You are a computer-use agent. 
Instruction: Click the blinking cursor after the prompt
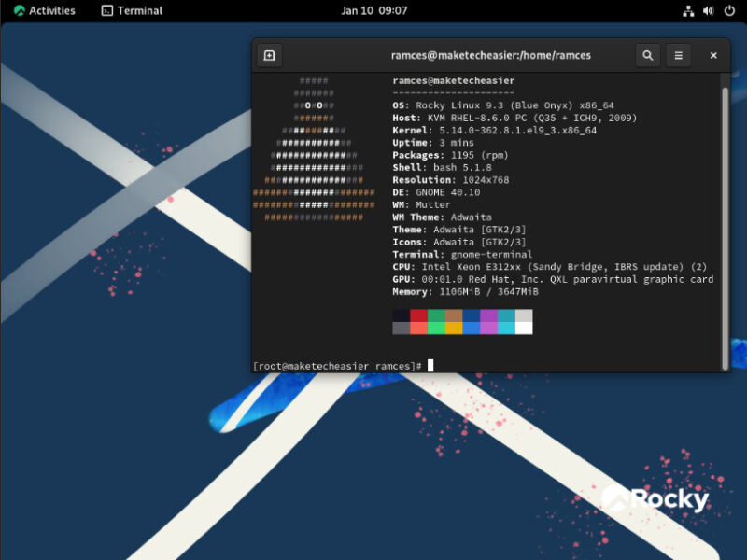point(430,364)
